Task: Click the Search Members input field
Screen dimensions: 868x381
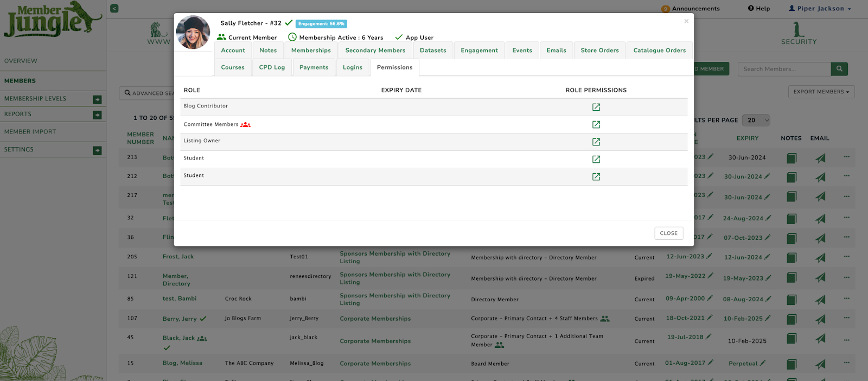Action: [x=784, y=69]
